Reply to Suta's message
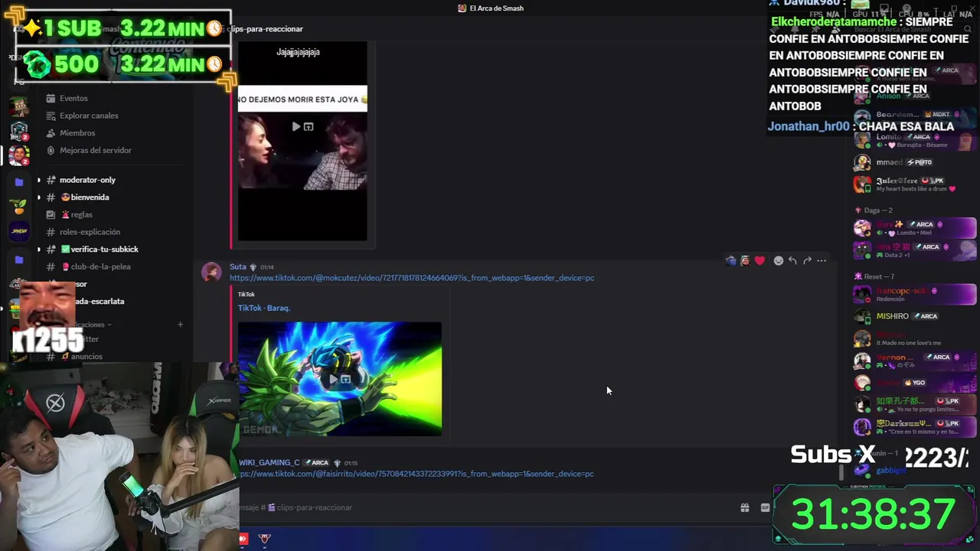980x551 pixels. point(792,261)
